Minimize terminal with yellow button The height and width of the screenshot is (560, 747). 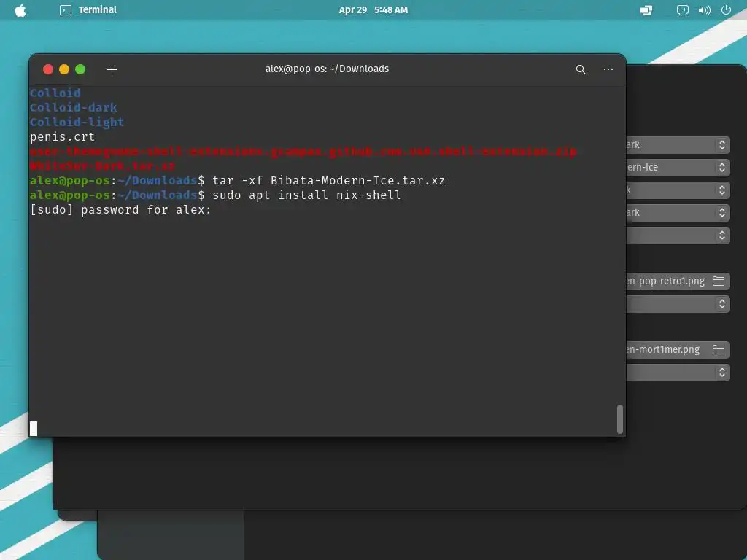(x=64, y=69)
